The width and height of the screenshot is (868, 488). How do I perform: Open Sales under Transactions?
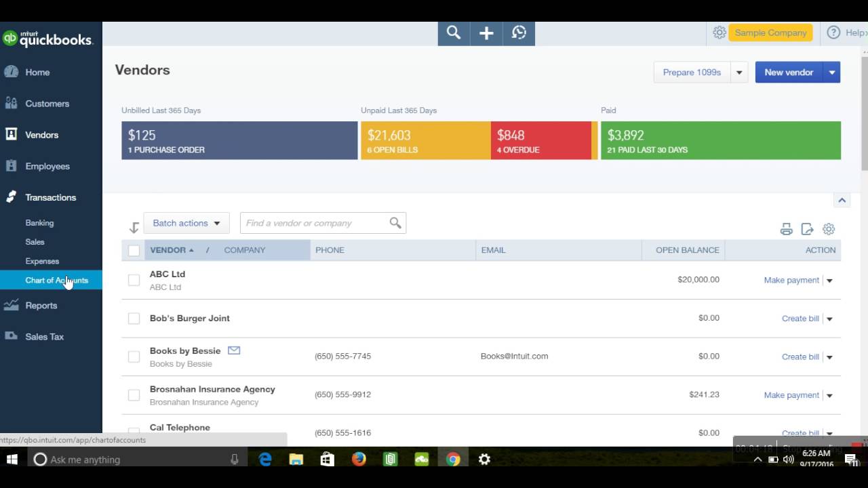tap(35, 241)
